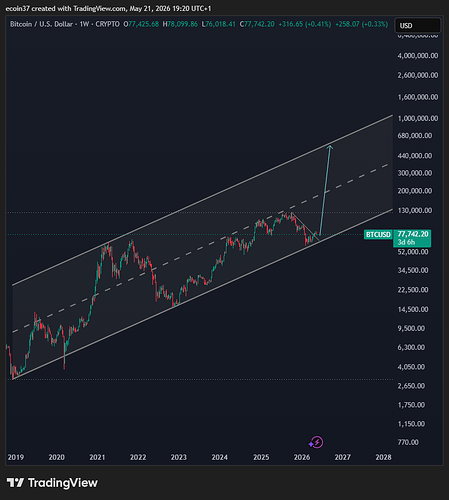Click the purple lightning replay icon
Screen dimensions: 449x500
click(x=316, y=442)
